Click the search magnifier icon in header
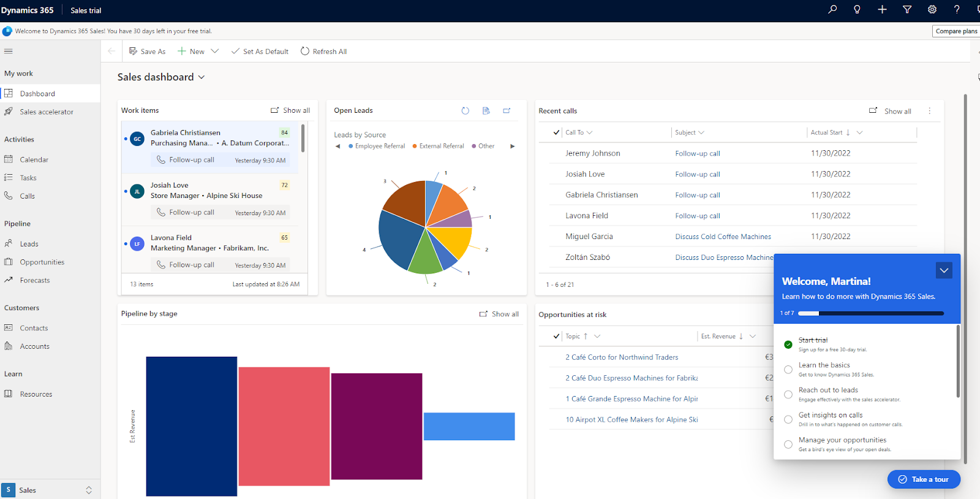Viewport: 980px width, 499px height. [832, 9]
